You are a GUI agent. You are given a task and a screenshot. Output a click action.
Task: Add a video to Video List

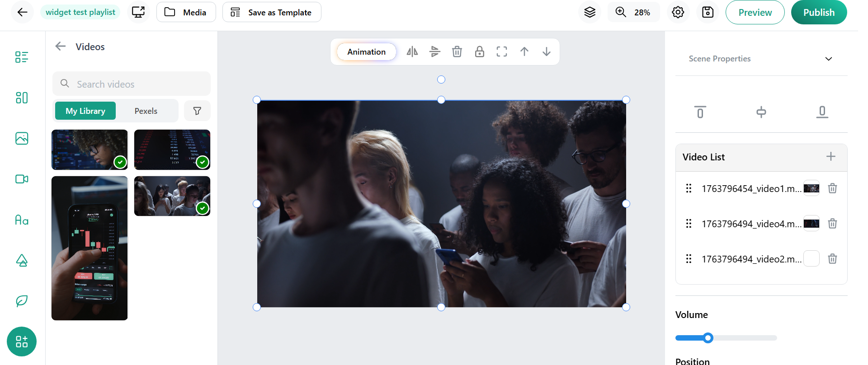click(x=831, y=157)
